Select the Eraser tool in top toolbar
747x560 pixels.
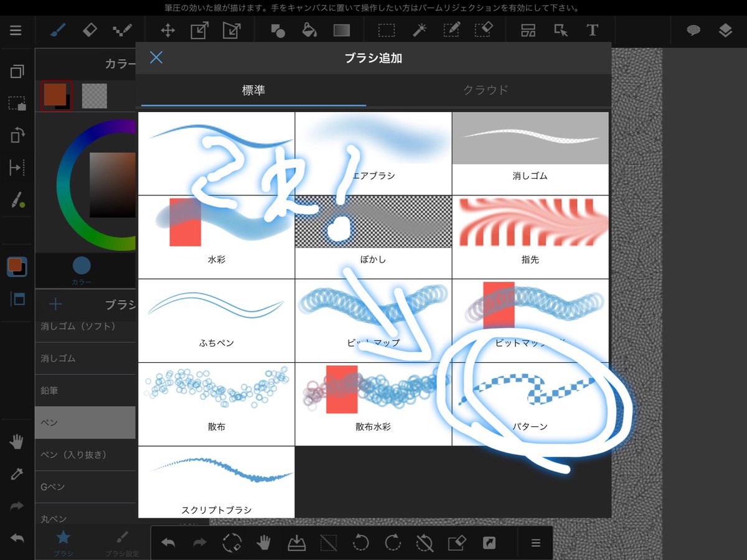(x=90, y=30)
